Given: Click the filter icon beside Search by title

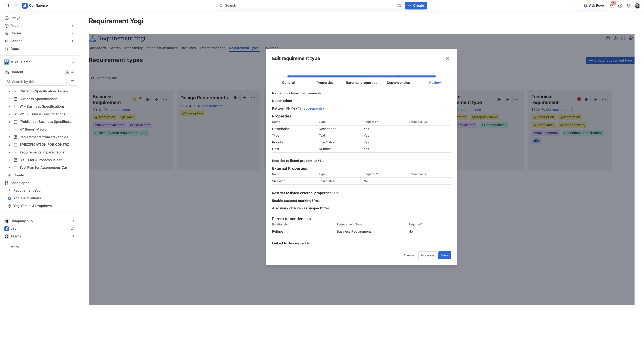Looking at the screenshot, I should pos(72,82).
